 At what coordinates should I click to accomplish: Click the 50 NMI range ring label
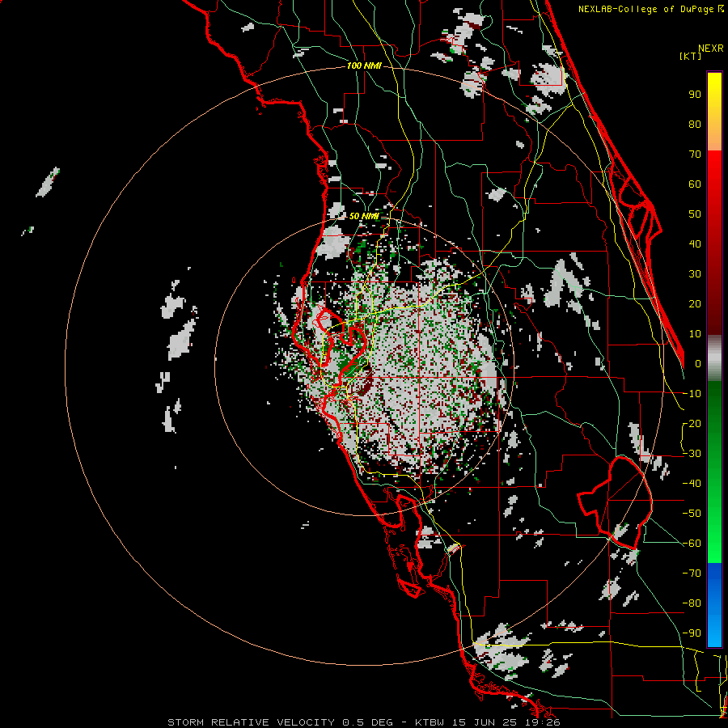click(x=364, y=216)
